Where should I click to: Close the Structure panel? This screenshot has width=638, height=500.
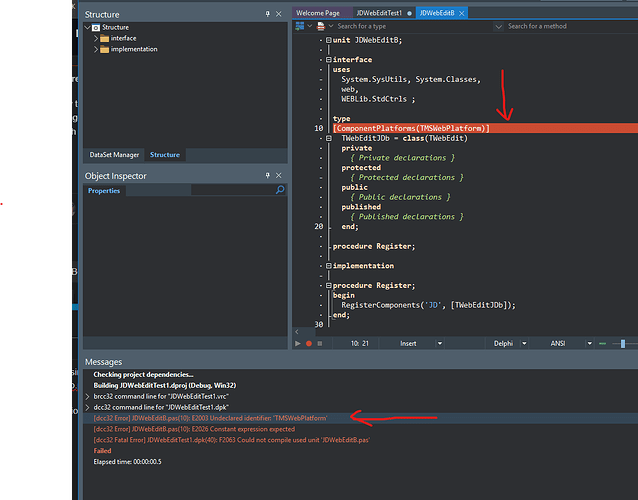278,15
